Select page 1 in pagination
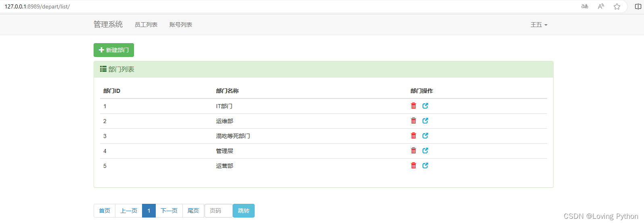Image resolution: width=644 pixels, height=224 pixels. [x=149, y=211]
